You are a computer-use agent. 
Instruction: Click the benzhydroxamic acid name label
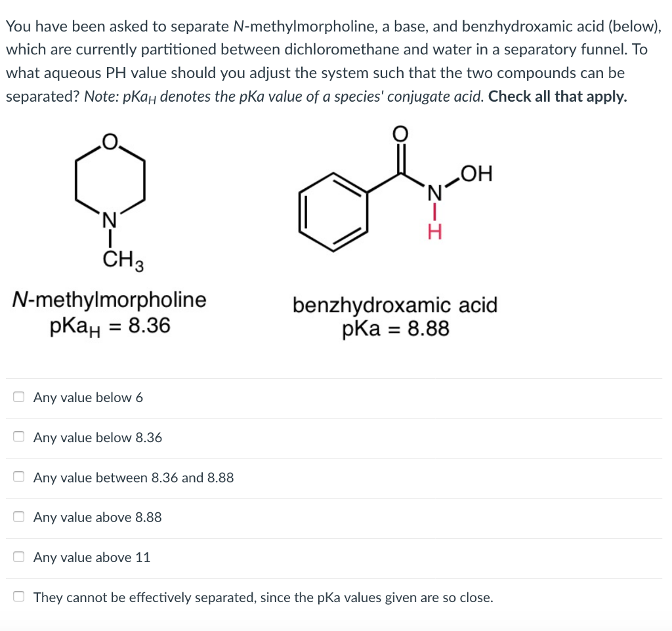click(394, 304)
